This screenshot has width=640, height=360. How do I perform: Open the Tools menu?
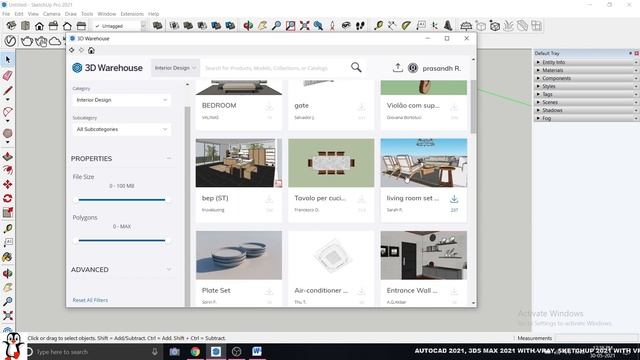pos(87,14)
